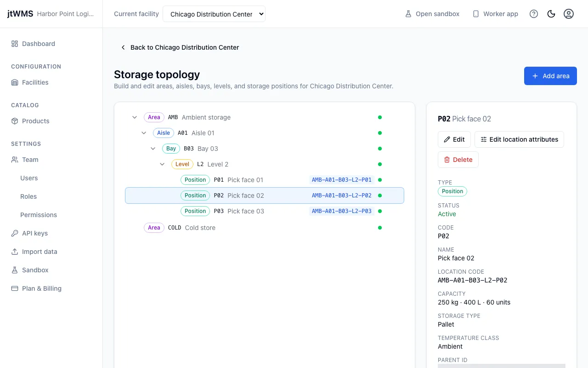Click the capacity value 250 kg · 400 L · 60 units
Screen dimensions: 588x368
(474, 302)
